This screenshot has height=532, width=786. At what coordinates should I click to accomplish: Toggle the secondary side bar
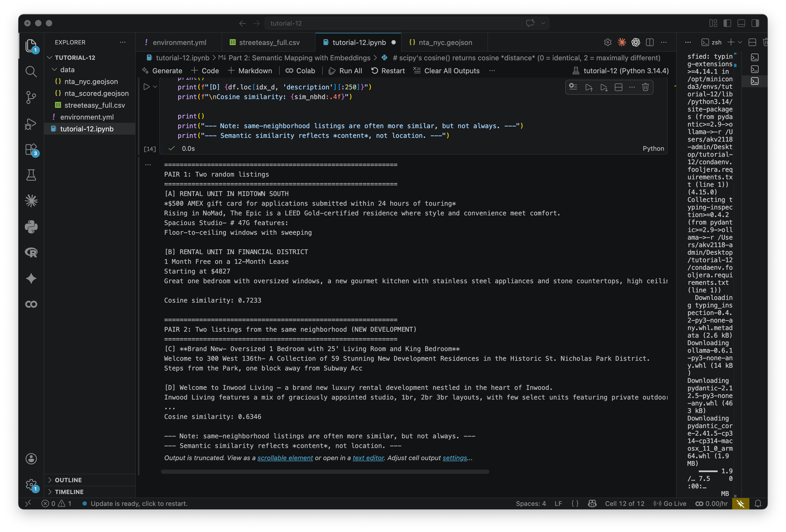coord(755,23)
